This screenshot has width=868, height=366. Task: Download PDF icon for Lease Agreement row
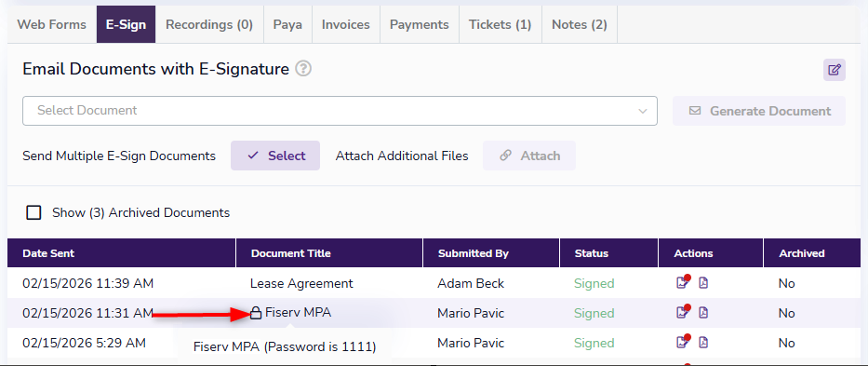coord(703,283)
